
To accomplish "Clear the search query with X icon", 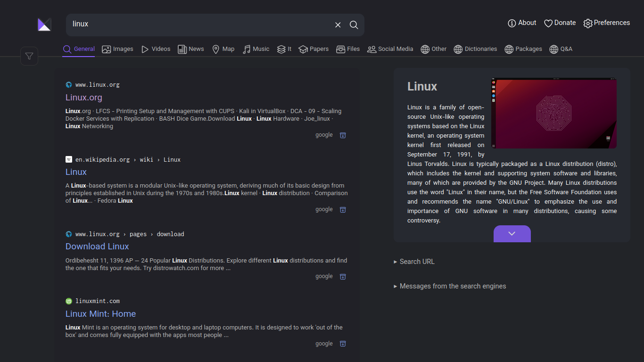I will 338,25.
